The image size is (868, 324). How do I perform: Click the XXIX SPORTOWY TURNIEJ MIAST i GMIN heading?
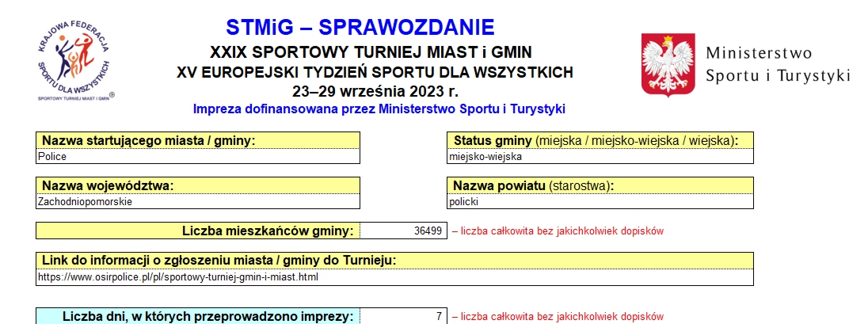[371, 52]
